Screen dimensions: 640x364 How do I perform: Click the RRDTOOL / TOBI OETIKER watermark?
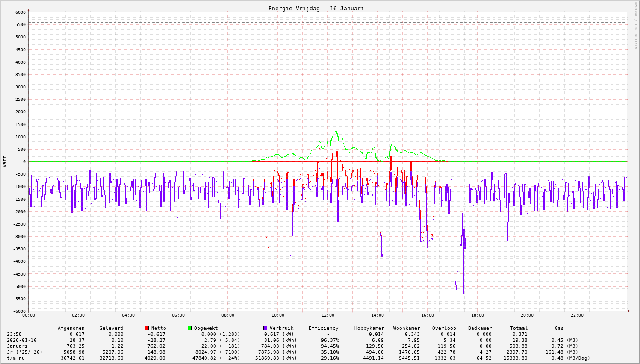click(x=636, y=25)
